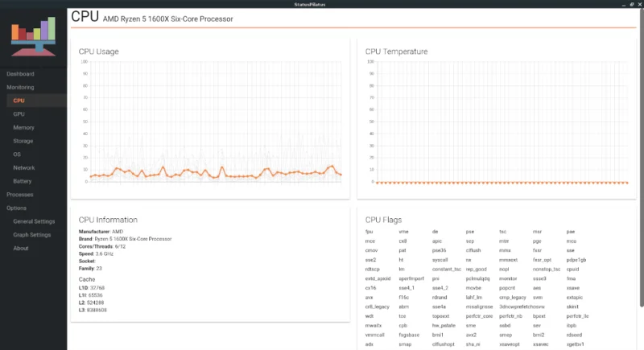Maximize the StatusPilatus window
This screenshot has width=644, height=350.
click(632, 4)
